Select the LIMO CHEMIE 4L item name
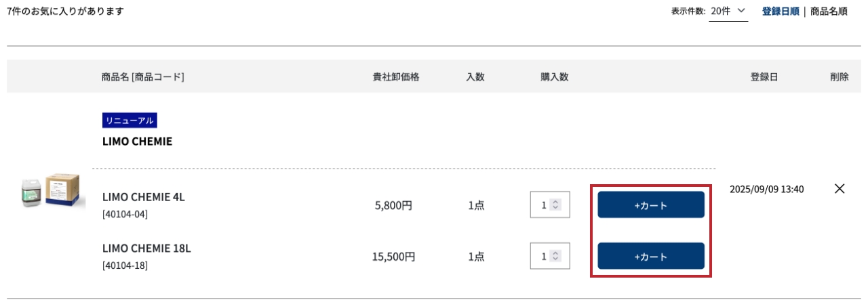 pyautogui.click(x=143, y=197)
